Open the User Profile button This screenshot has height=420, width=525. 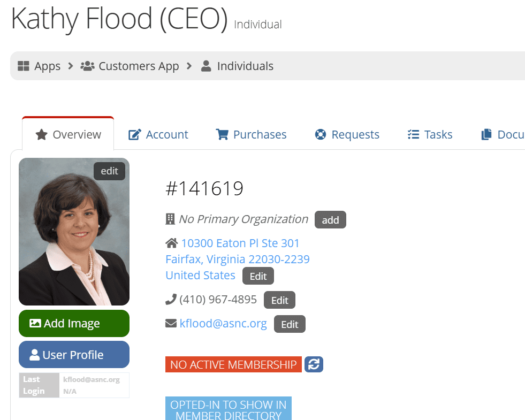(74, 355)
